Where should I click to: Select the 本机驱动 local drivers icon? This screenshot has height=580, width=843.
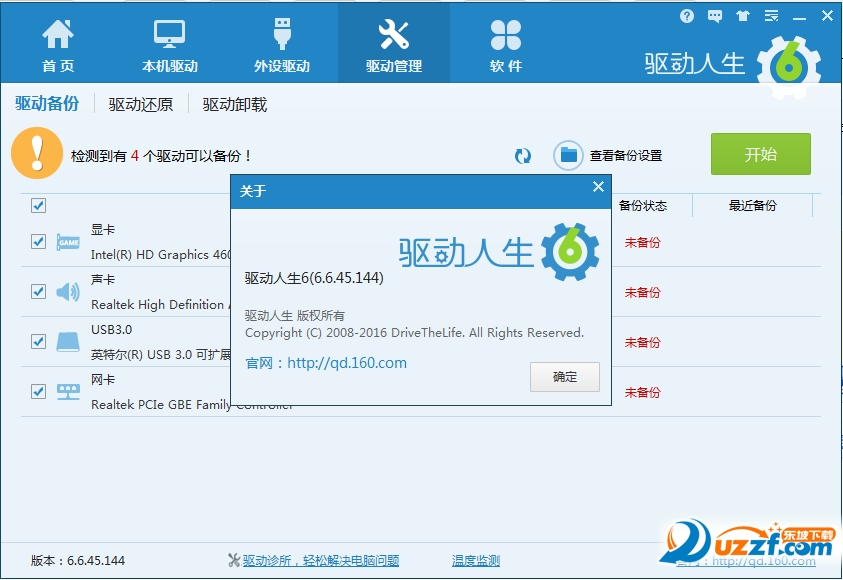click(169, 42)
